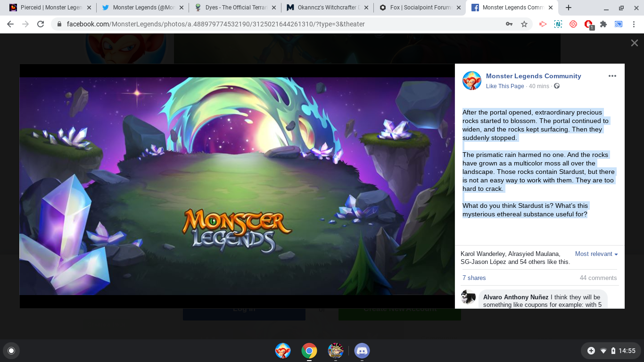Close the Facebook photo theater
Image resolution: width=644 pixels, height=362 pixels.
tap(635, 43)
